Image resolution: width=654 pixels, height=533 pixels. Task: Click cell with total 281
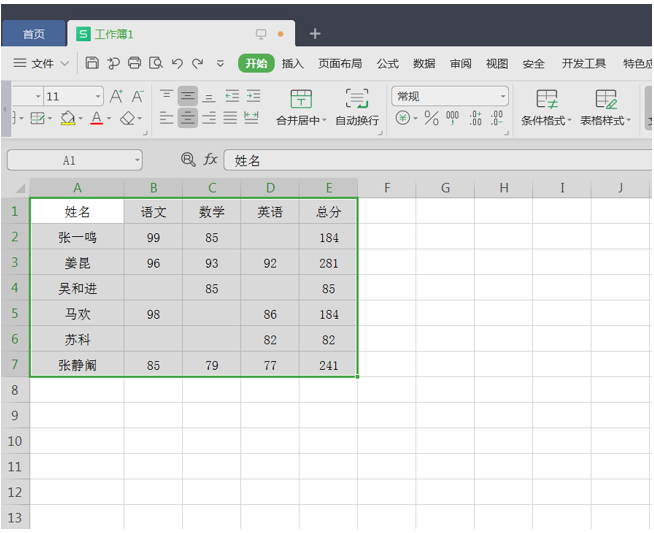point(328,263)
